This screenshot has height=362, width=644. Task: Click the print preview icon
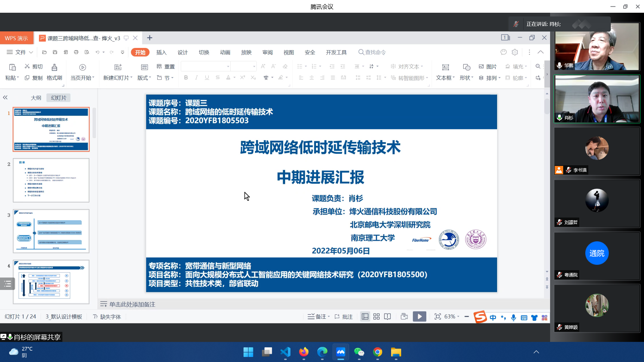87,52
